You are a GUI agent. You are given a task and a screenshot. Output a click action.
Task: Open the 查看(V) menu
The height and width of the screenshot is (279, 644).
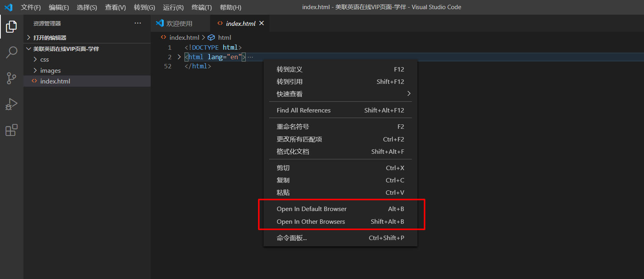click(115, 7)
